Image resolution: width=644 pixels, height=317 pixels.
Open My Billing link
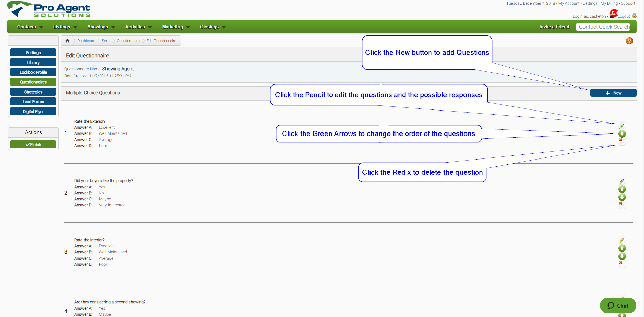point(609,3)
